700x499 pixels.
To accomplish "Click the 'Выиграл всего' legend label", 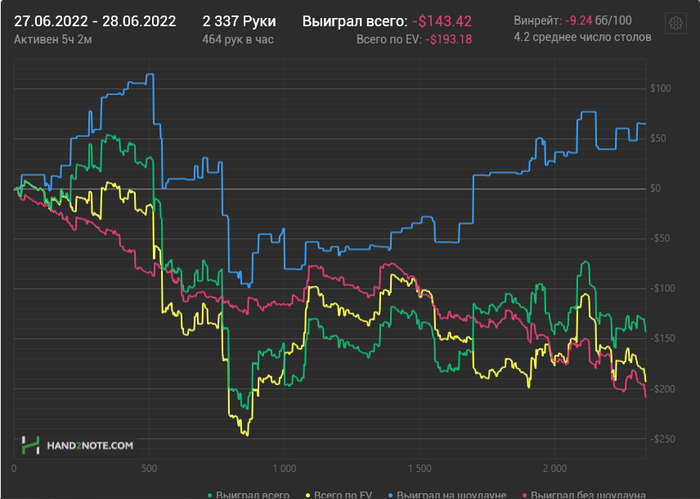I will [253, 495].
